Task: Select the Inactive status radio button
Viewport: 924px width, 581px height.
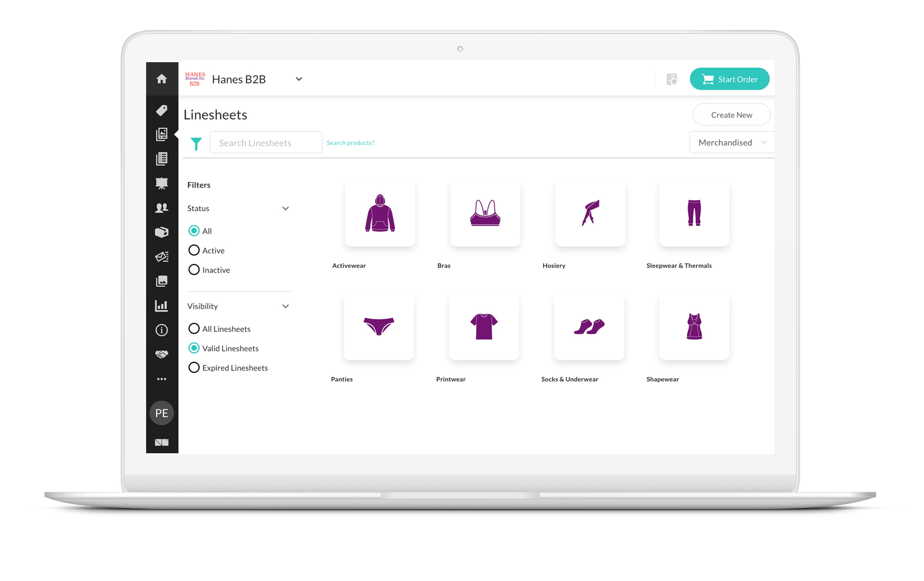Action: [x=194, y=270]
